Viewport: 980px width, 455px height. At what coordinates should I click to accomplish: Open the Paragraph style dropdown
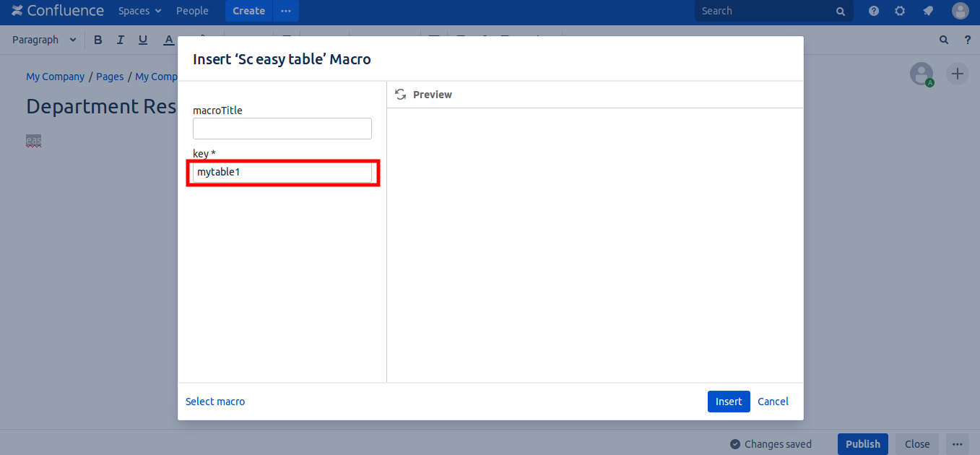click(x=44, y=40)
